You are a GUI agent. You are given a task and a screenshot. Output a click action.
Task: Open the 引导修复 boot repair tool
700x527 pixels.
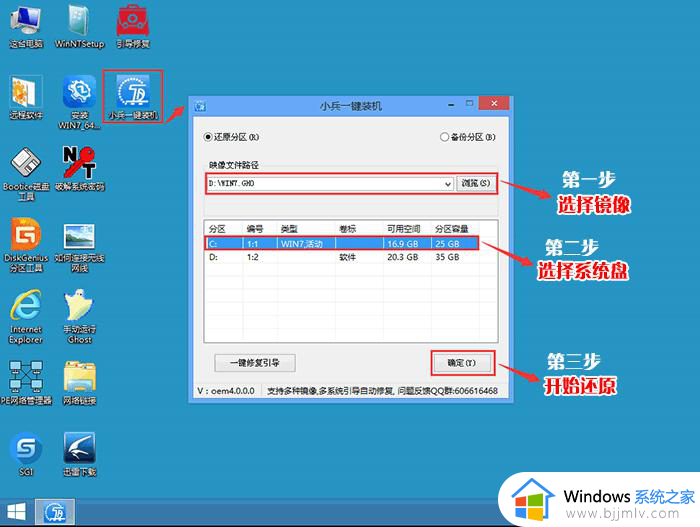pyautogui.click(x=133, y=27)
